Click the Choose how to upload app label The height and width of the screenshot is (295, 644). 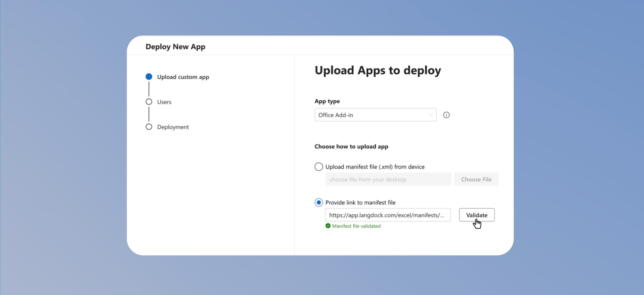point(351,146)
